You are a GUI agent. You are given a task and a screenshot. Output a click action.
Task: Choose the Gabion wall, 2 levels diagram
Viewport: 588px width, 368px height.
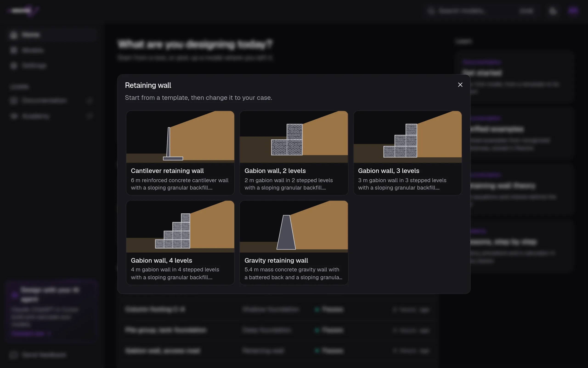294,137
